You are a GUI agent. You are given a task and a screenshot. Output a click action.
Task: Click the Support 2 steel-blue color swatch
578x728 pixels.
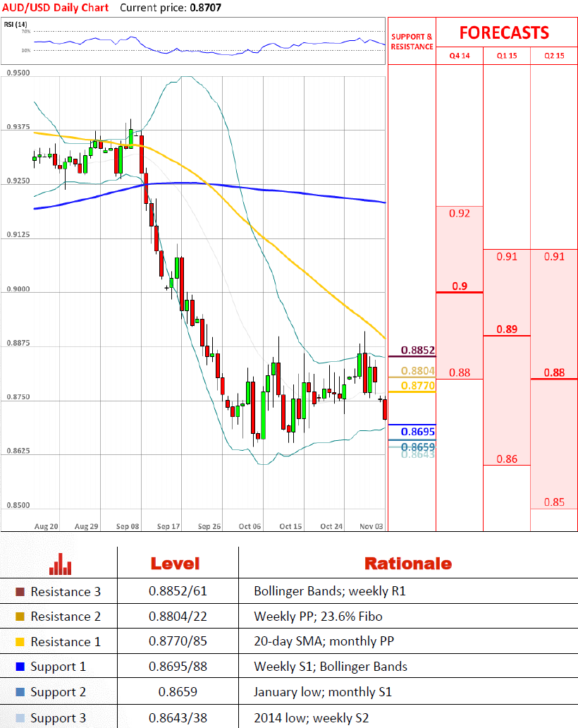point(20,692)
